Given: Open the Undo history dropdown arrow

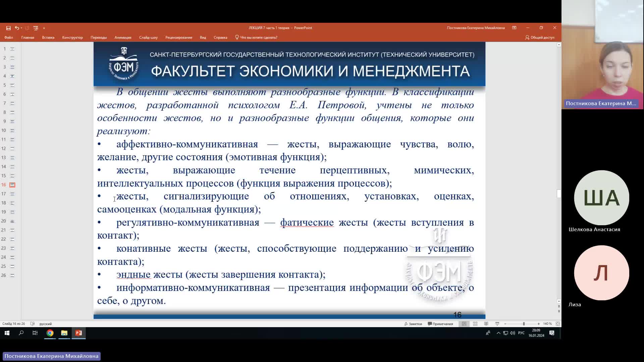Looking at the screenshot, I should click(21, 28).
